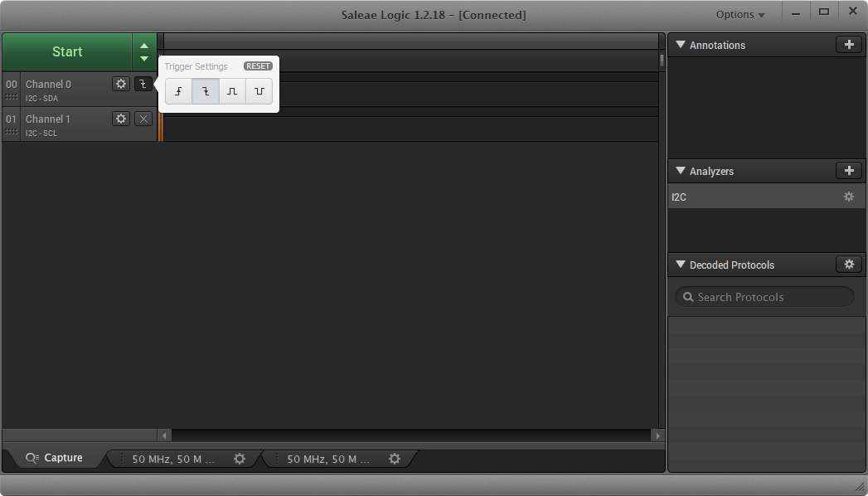Open I2C analyzer settings gear
The height and width of the screenshot is (496, 868).
coord(848,197)
